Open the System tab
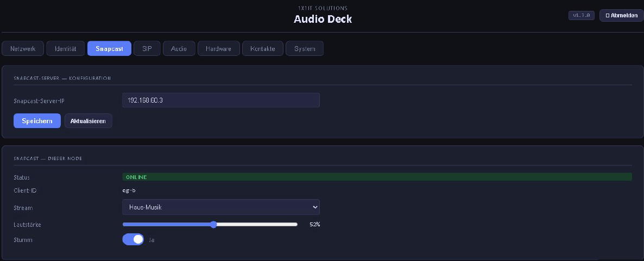644x261 pixels. [305, 48]
